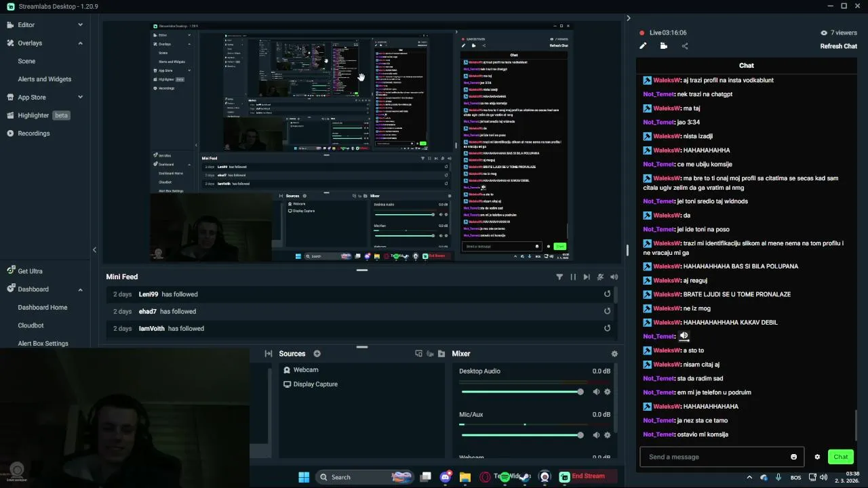Click the taskbar Search box
Screen dimensions: 868x488
pos(364,477)
